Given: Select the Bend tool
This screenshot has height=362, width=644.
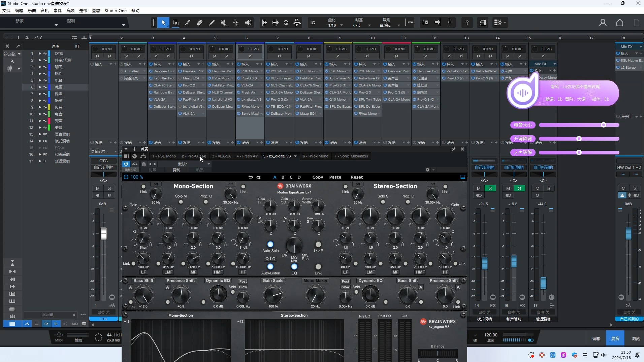Looking at the screenshot, I should click(236, 23).
